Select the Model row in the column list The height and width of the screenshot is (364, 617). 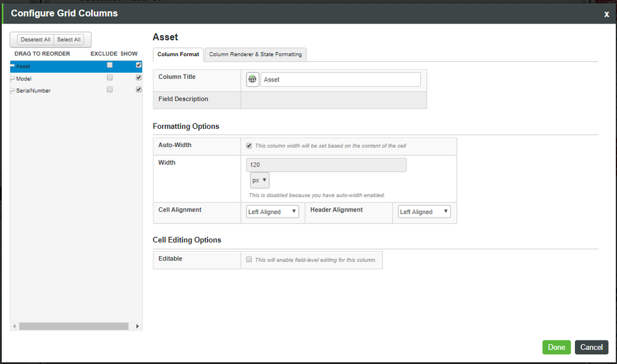click(x=37, y=78)
